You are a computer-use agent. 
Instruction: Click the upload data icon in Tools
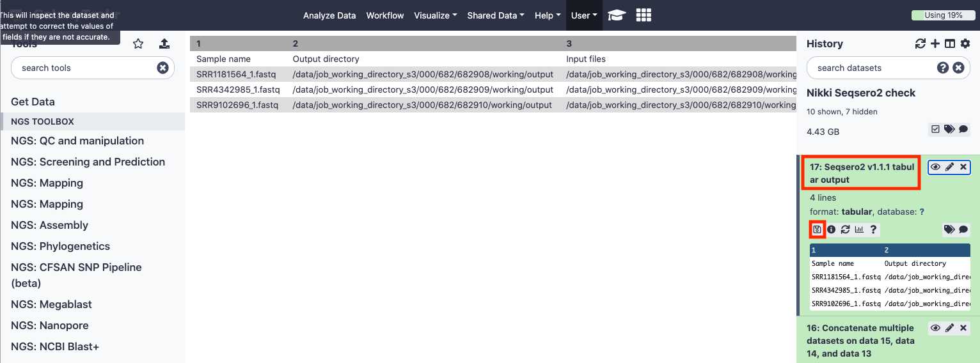click(164, 43)
